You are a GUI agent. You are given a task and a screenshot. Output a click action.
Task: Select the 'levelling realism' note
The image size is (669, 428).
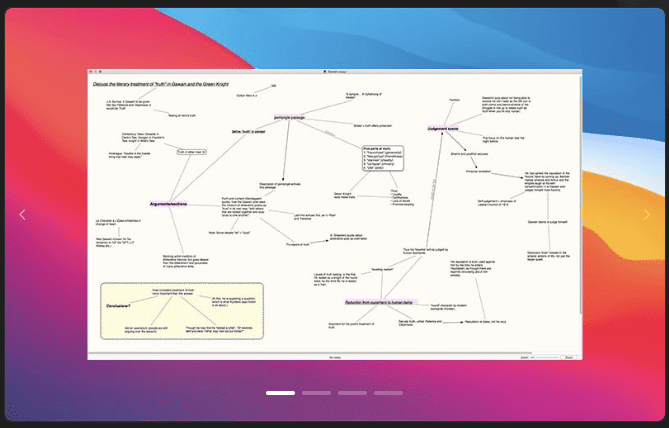pos(382,269)
